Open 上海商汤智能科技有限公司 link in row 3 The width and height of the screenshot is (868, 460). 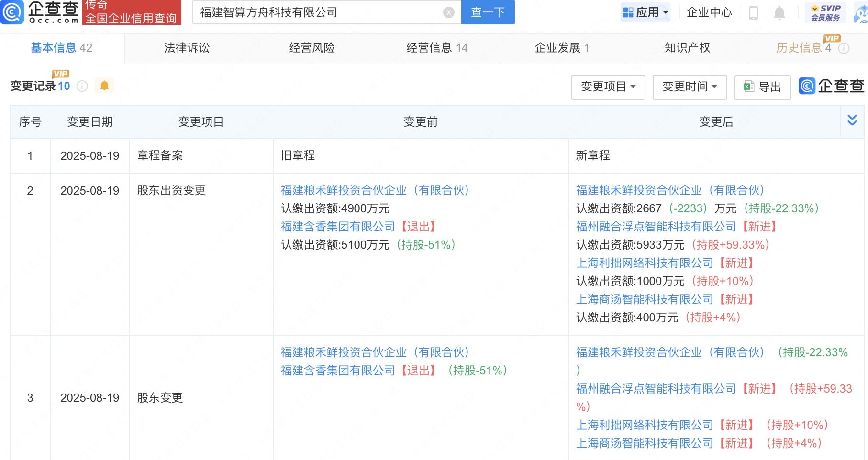tap(645, 443)
